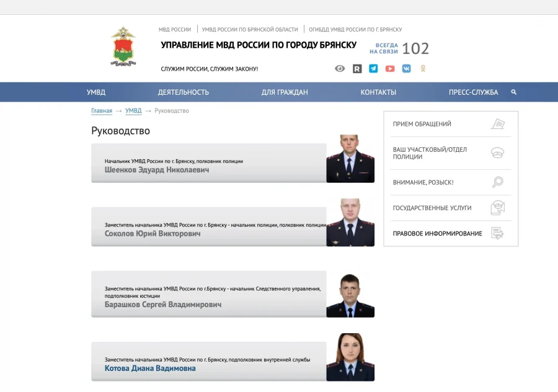Open the Rutube channel icon
558x392 pixels.
pos(357,69)
